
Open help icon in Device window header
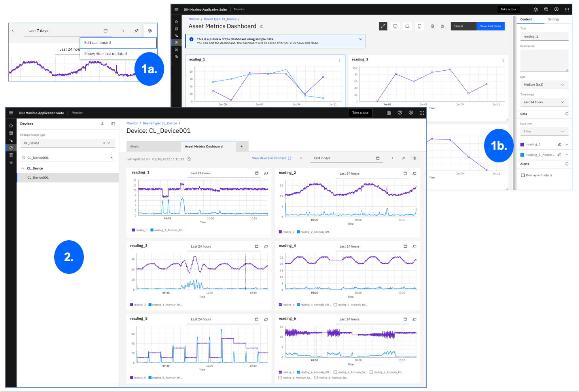click(x=400, y=113)
